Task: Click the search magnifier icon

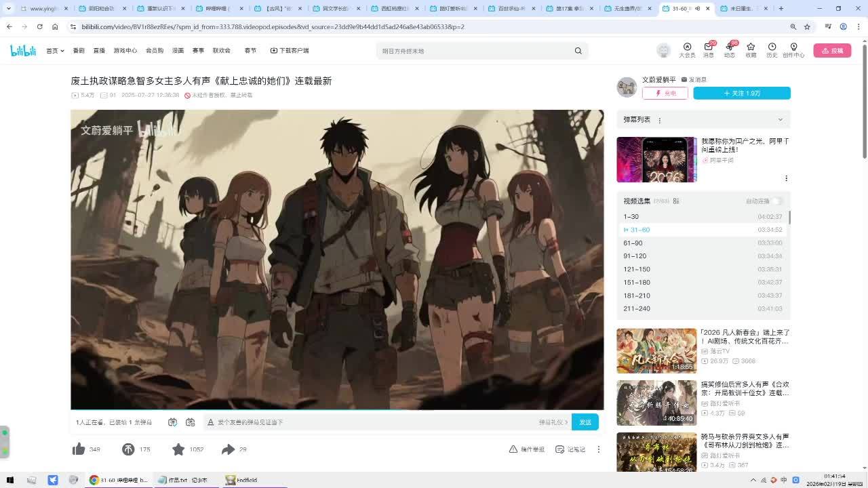Action: point(578,51)
